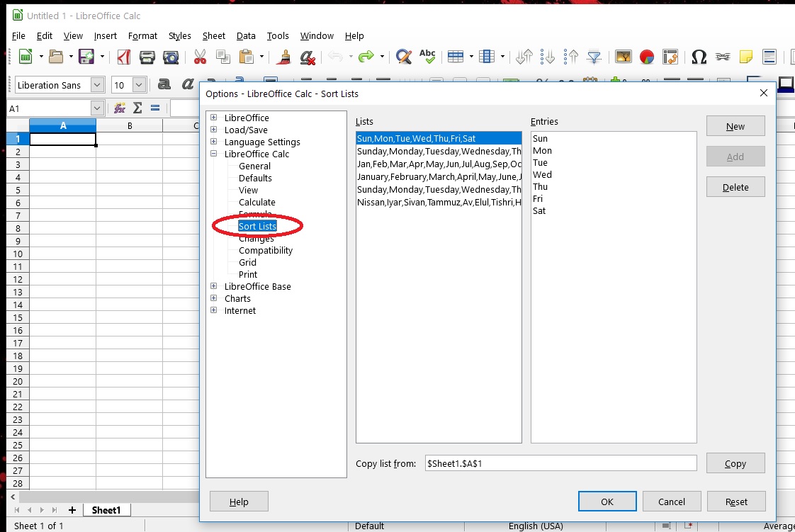Click the Bold formatting icon

[164, 84]
